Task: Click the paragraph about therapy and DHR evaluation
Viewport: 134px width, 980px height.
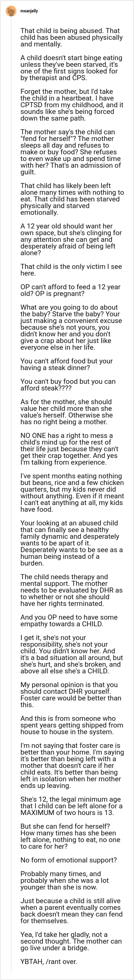Action: click(x=72, y=590)
